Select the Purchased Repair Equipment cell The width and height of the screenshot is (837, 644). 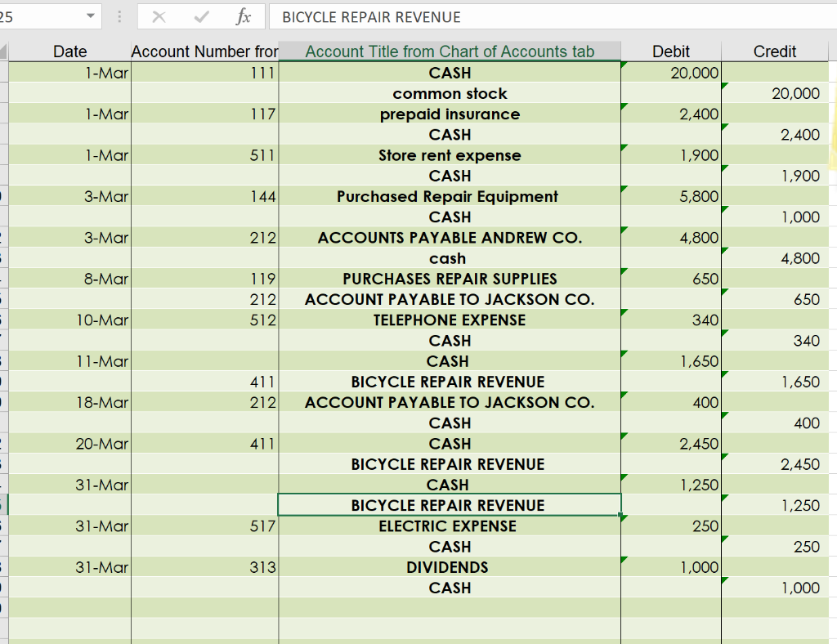point(450,196)
